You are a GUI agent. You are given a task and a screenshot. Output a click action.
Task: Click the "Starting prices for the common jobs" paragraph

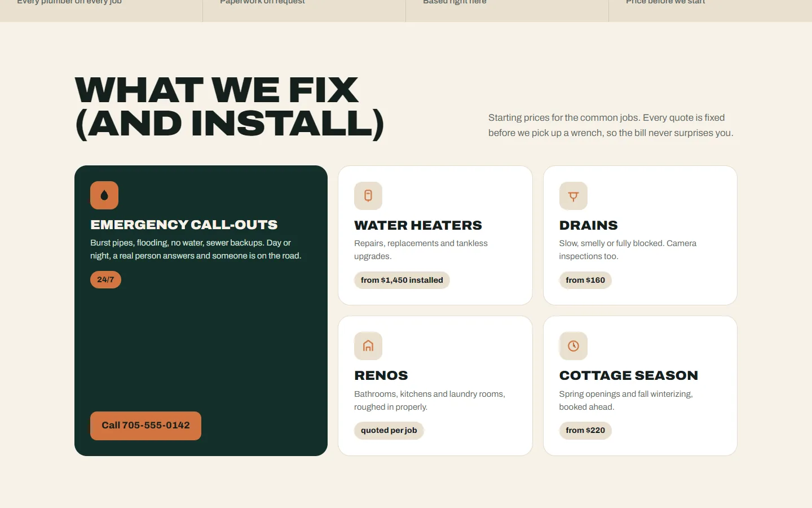pos(611,125)
